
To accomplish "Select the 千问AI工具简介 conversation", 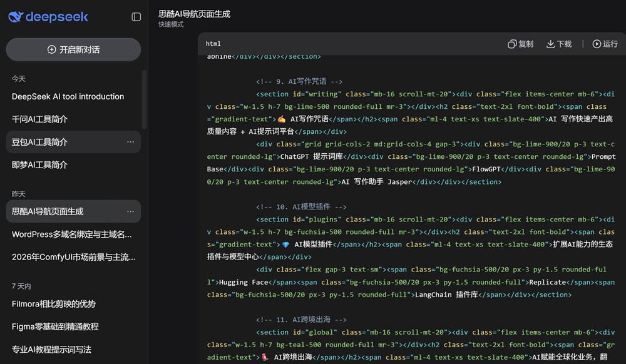I will coord(39,119).
